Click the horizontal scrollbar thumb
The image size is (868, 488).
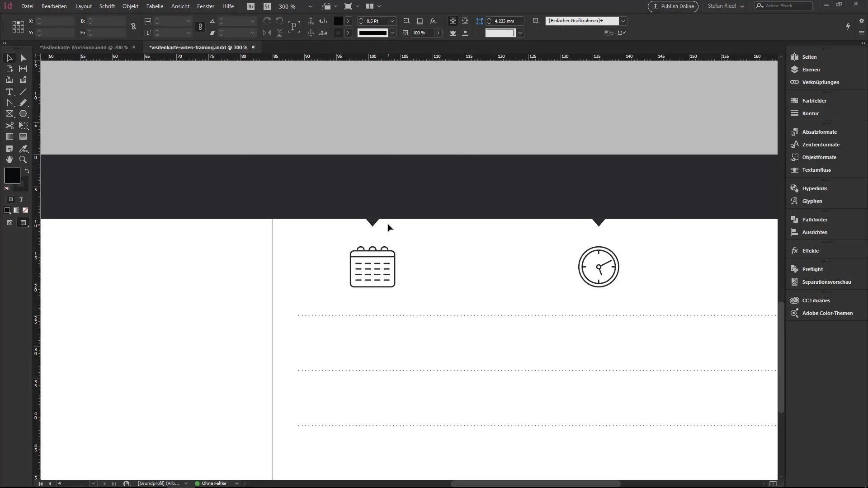[x=536, y=483]
